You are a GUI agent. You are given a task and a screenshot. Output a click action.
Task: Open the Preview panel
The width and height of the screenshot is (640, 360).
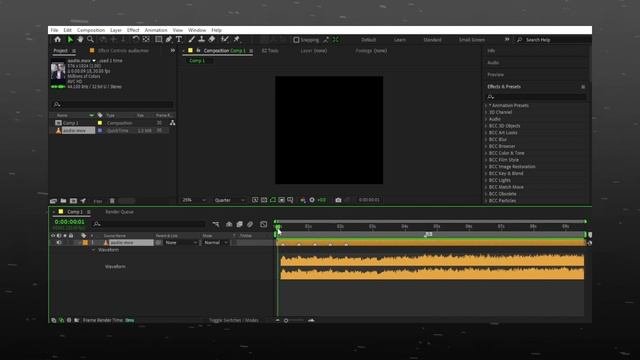(496, 75)
